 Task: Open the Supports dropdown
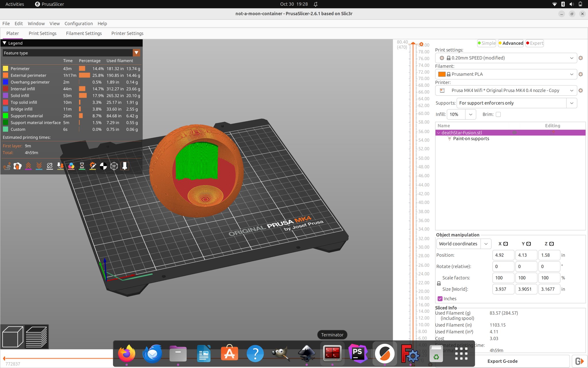[571, 103]
